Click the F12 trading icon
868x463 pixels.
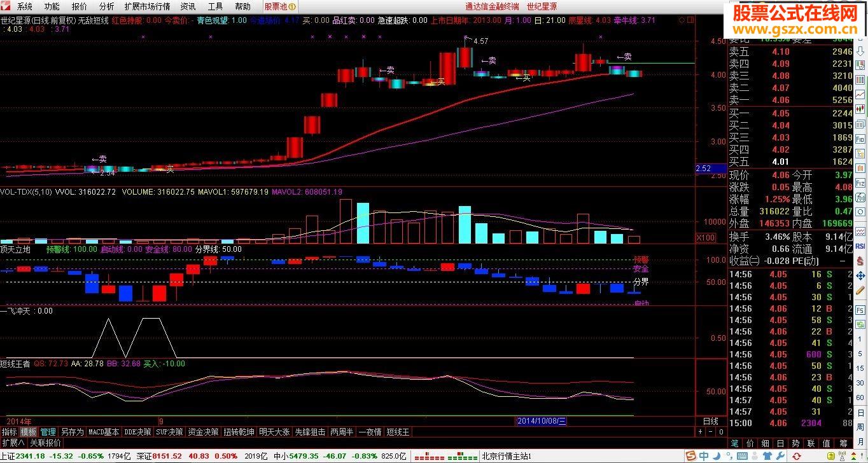click(x=860, y=183)
